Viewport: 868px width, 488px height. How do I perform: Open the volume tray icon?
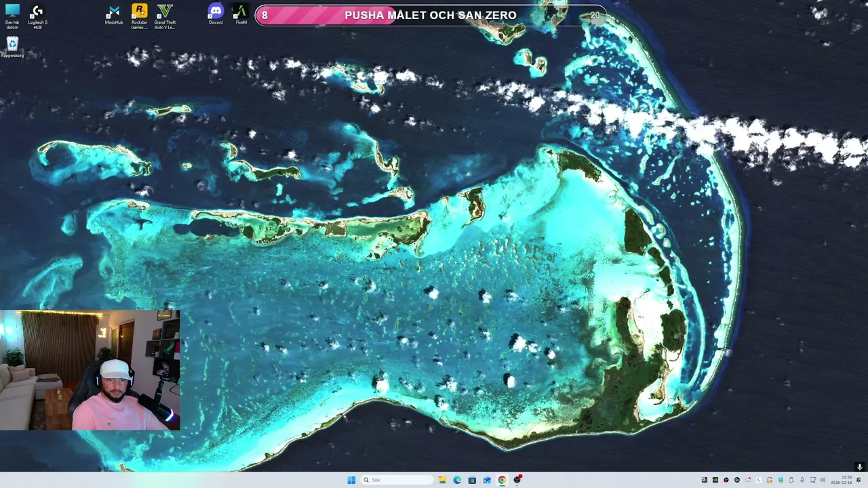click(x=823, y=480)
